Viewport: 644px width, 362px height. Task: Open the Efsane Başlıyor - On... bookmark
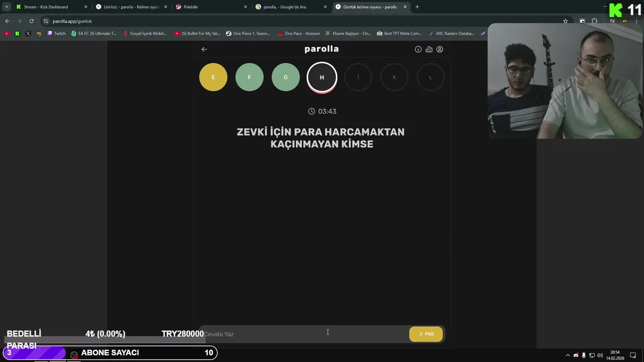pyautogui.click(x=348, y=34)
